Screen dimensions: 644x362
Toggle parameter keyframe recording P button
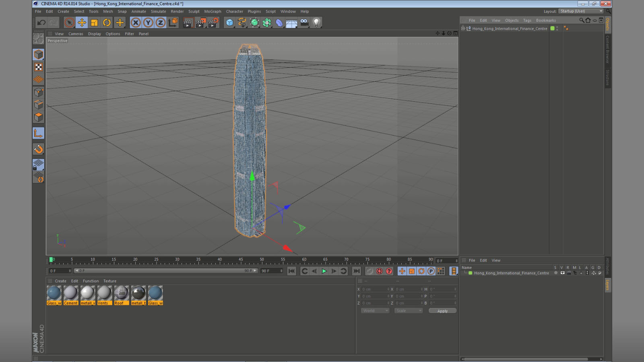pos(431,271)
